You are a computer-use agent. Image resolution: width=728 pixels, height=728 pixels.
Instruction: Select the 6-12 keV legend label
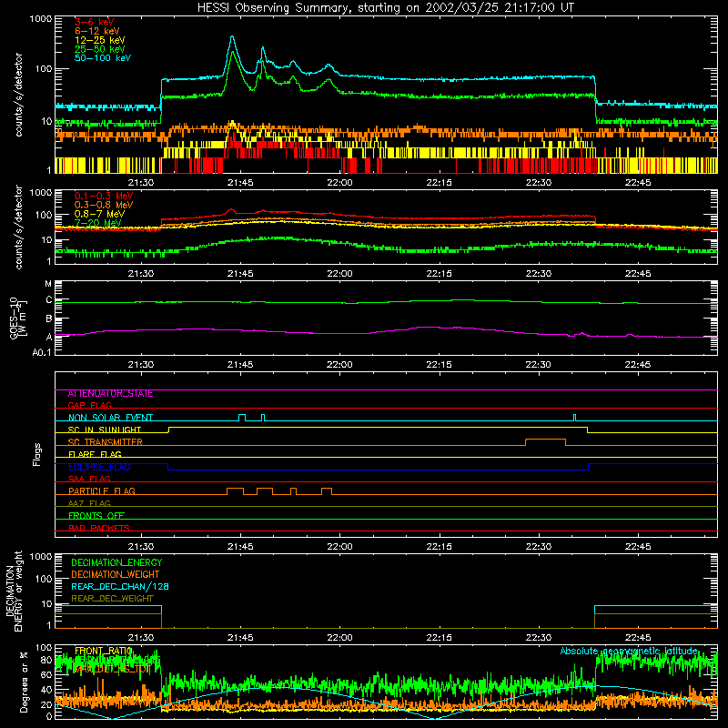97,31
